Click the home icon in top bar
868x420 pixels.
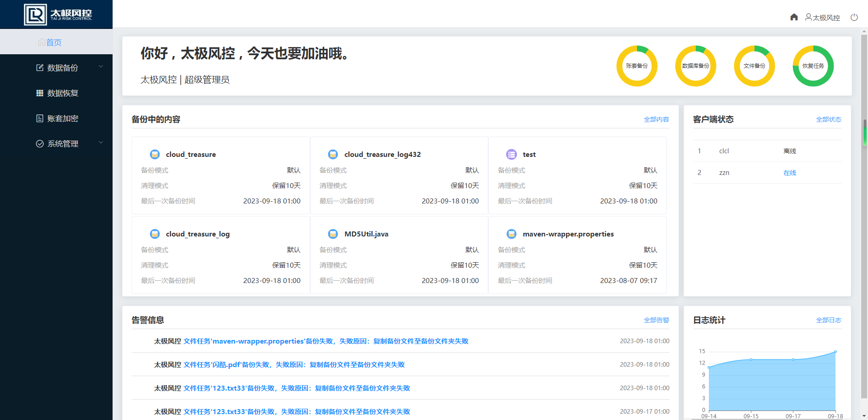794,17
